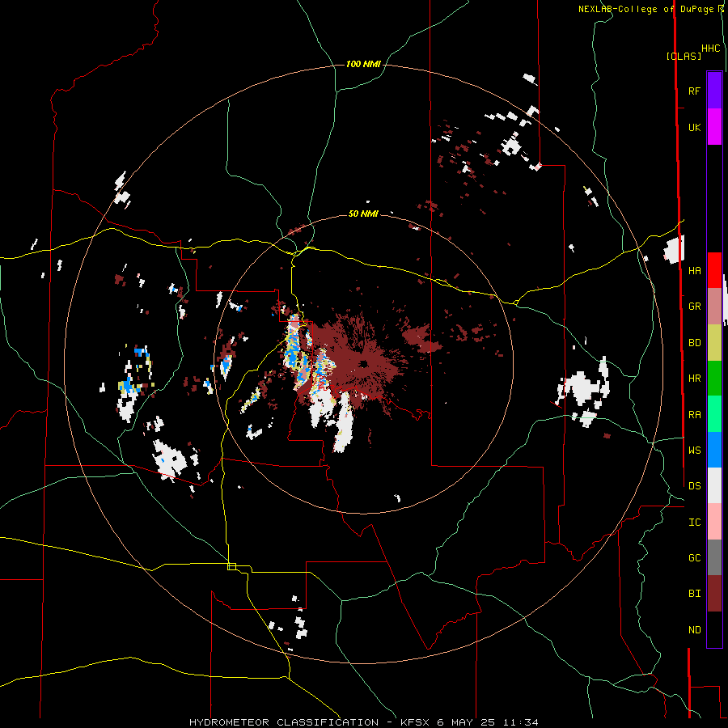Click the '[CLAS]' units label

684,56
